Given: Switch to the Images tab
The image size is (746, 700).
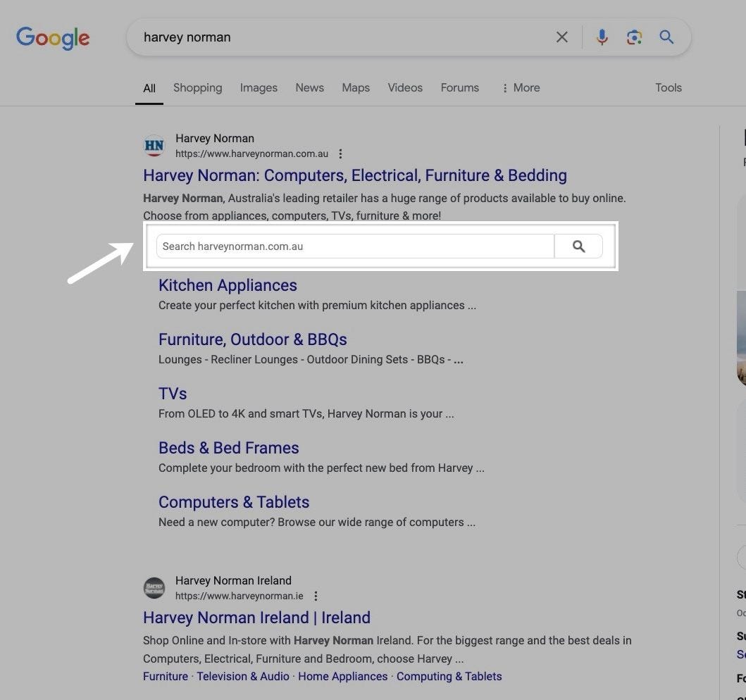Looking at the screenshot, I should coord(259,88).
